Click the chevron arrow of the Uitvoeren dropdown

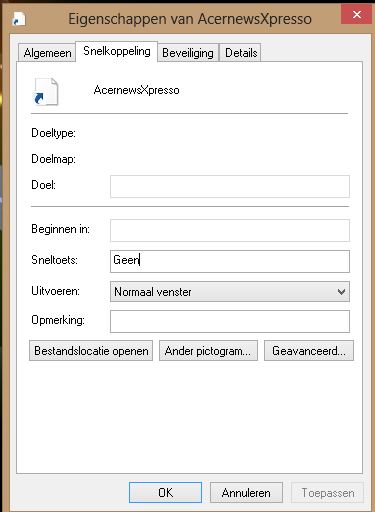tap(341, 292)
